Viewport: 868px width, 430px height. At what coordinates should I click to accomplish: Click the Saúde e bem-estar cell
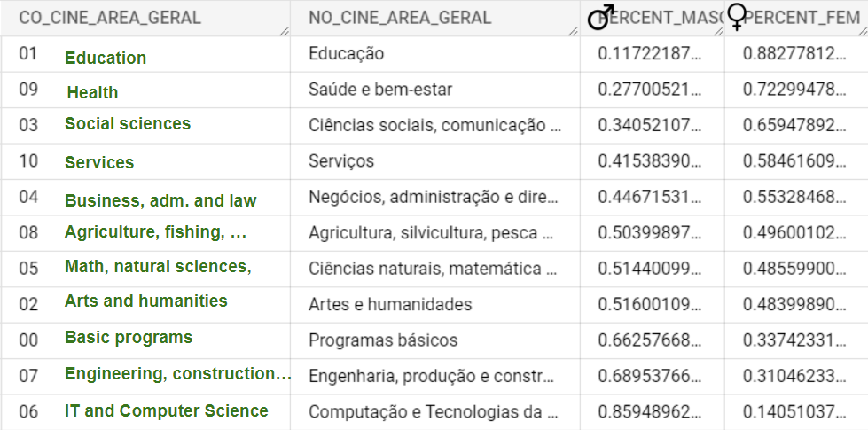(380, 90)
